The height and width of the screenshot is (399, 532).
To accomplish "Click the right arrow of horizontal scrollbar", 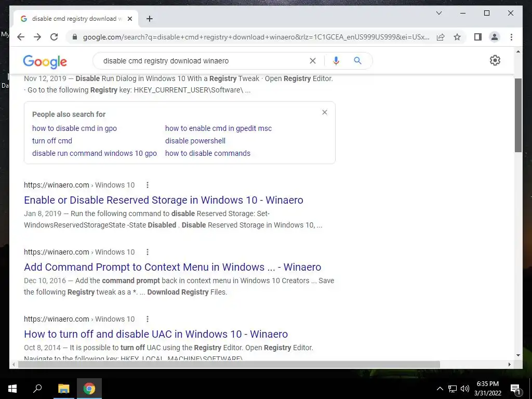I will pos(510,364).
